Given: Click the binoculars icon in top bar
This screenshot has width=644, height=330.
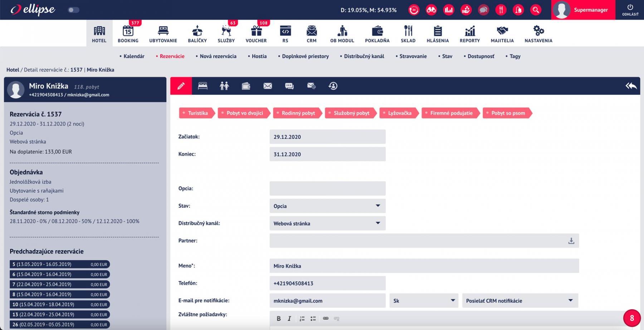Looking at the screenshot, I should (431, 10).
